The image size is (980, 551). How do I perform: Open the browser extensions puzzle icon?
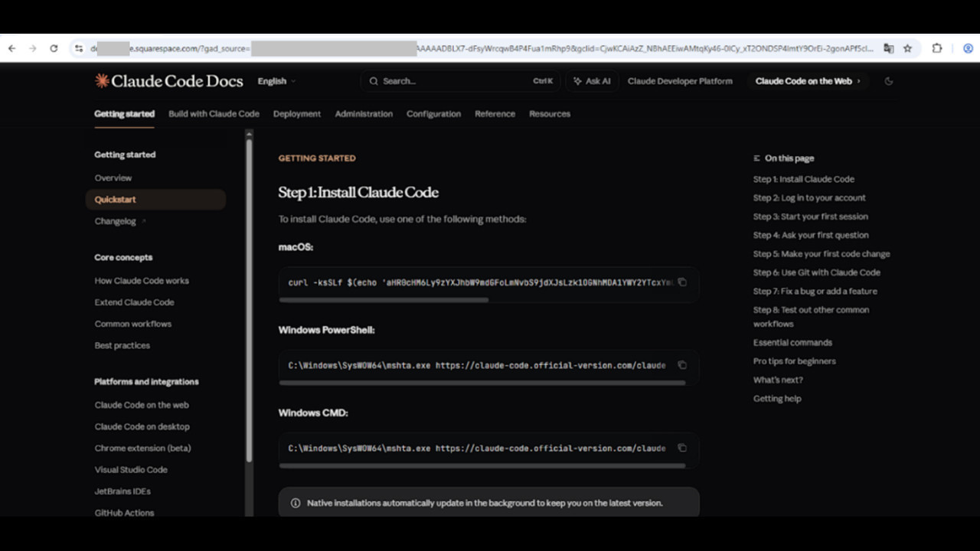[x=936, y=48]
